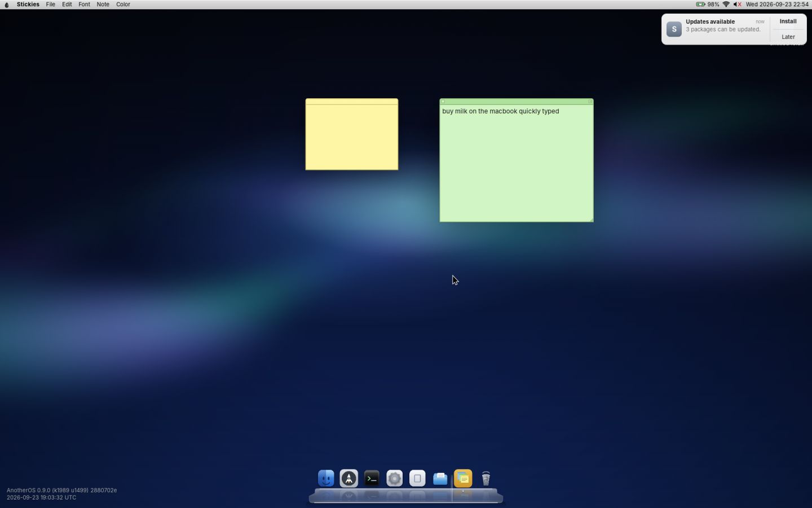Click the green note's resize corner handle
812x508 pixels.
591,220
